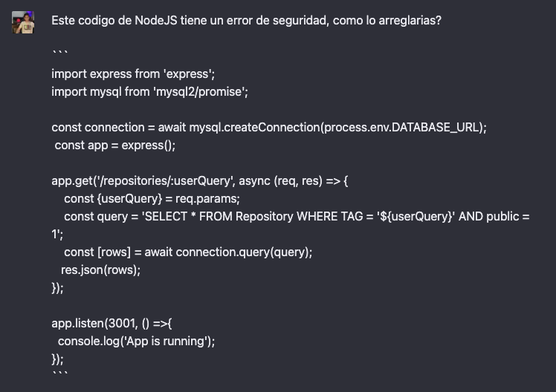Click the const app = express() line

pyautogui.click(x=115, y=146)
